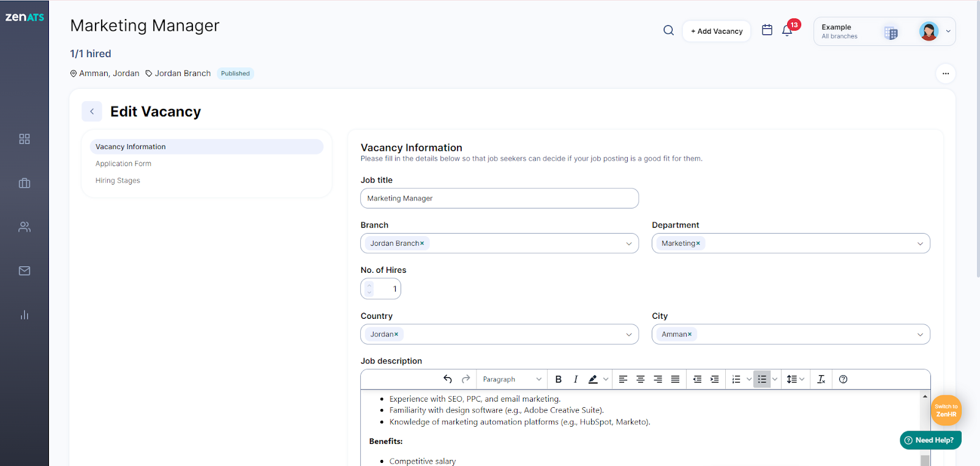Open the calendar icon in header
The image size is (980, 466).
tap(767, 30)
